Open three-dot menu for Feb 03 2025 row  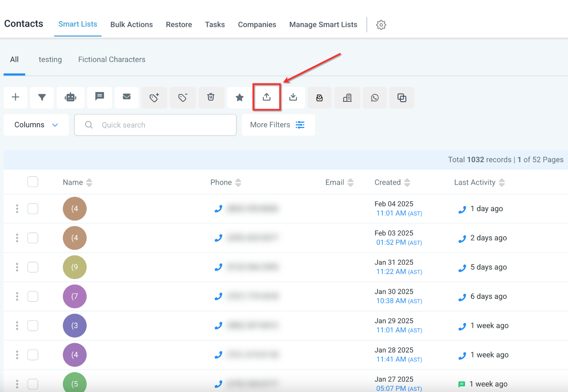17,238
